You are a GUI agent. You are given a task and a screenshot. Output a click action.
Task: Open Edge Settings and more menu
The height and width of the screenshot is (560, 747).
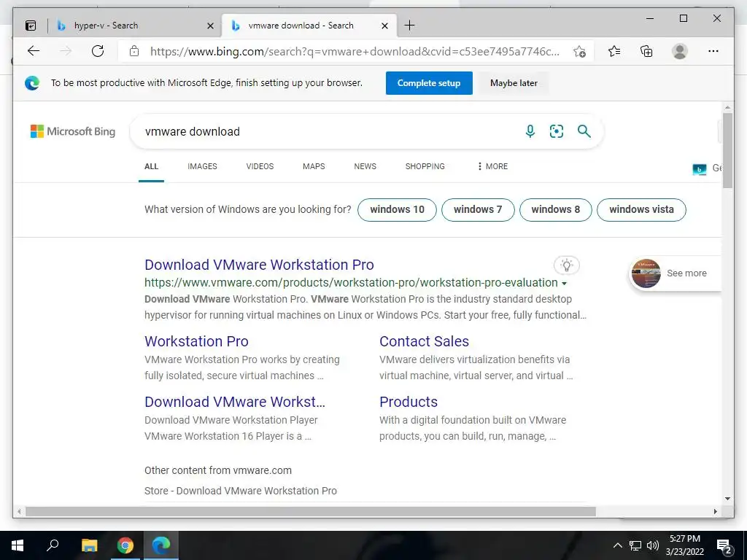tap(713, 51)
